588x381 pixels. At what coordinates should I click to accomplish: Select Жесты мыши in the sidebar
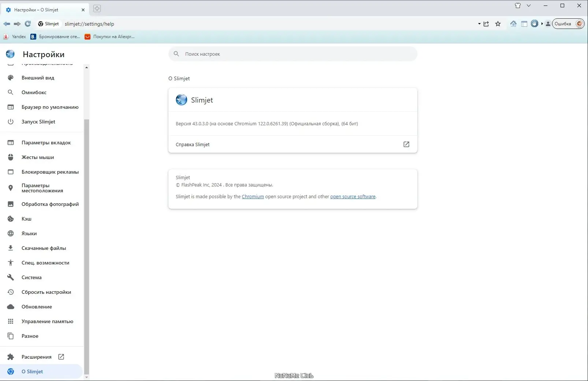click(x=42, y=157)
